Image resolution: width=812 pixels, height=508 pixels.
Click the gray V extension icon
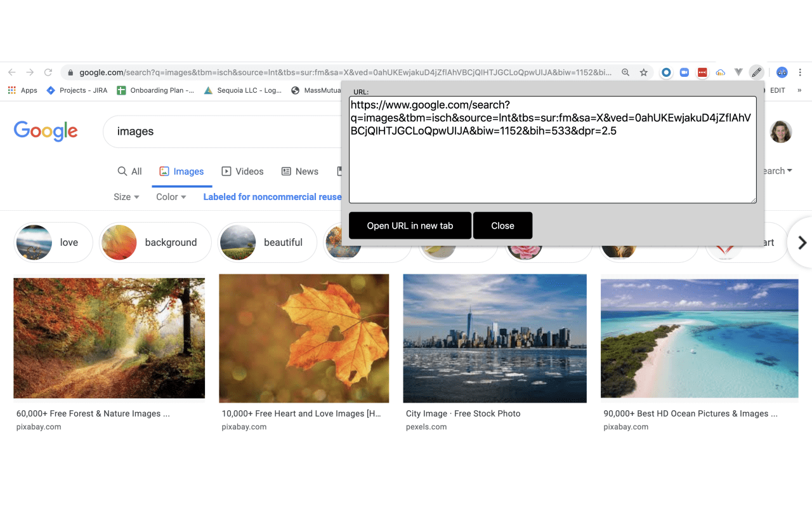point(738,72)
